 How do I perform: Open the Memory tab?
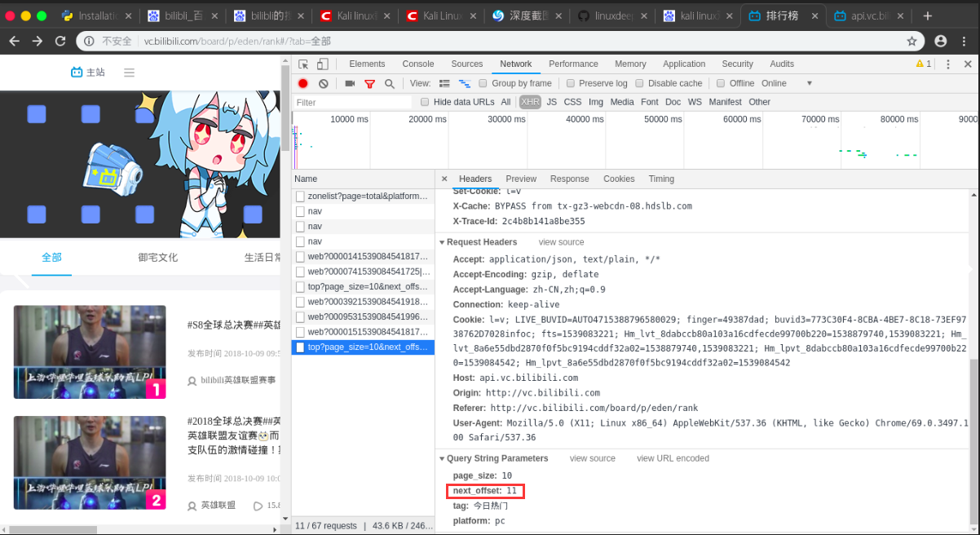(630, 64)
